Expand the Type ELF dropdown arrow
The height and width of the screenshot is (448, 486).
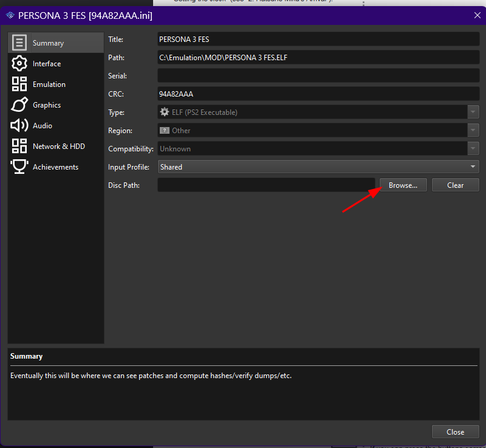tap(473, 112)
